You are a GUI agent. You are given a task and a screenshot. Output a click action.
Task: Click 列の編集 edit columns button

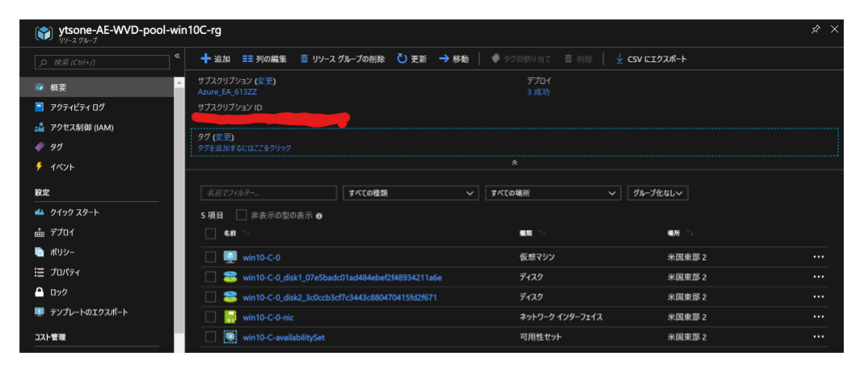coord(264,59)
